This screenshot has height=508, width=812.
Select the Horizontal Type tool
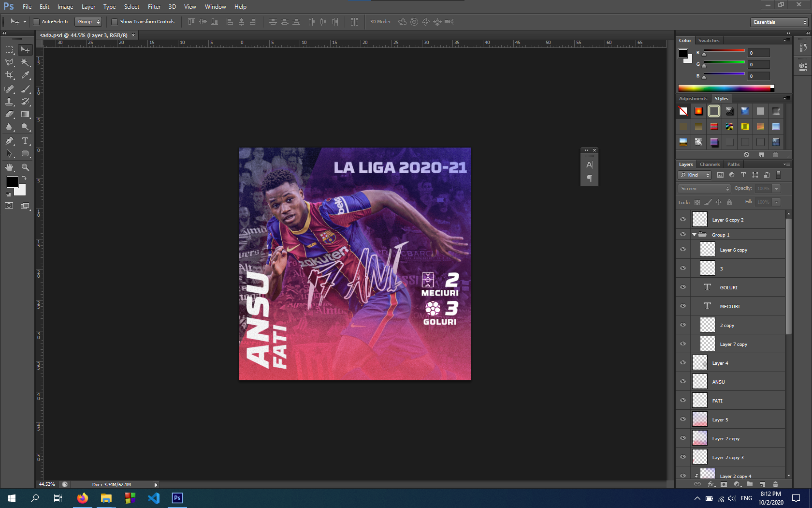(25, 141)
